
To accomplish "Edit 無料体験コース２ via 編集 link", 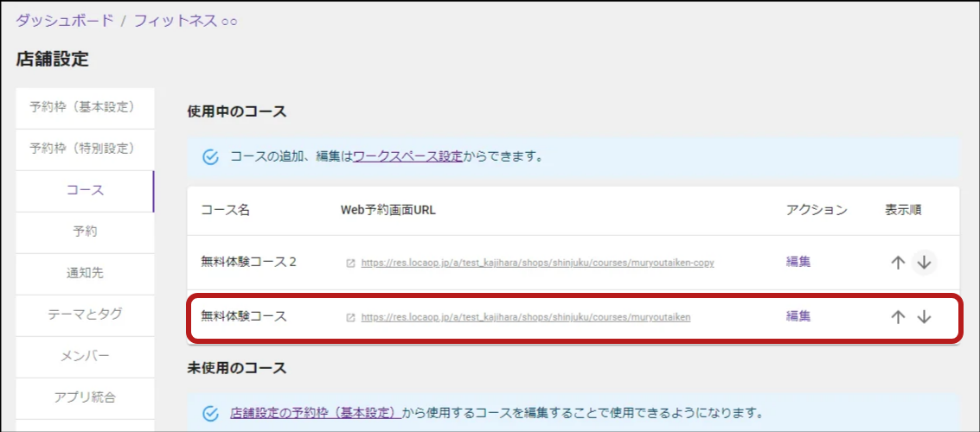I will tap(798, 263).
